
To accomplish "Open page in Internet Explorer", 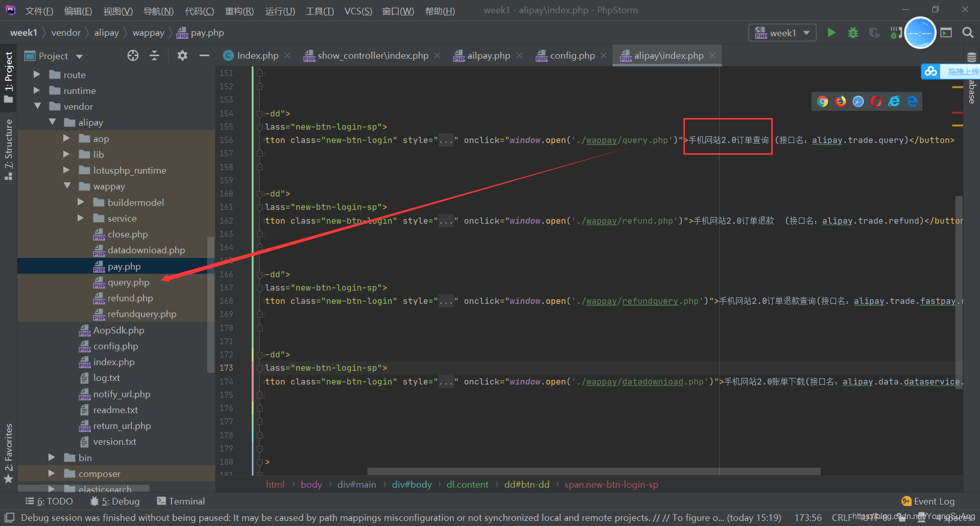I will (x=894, y=101).
